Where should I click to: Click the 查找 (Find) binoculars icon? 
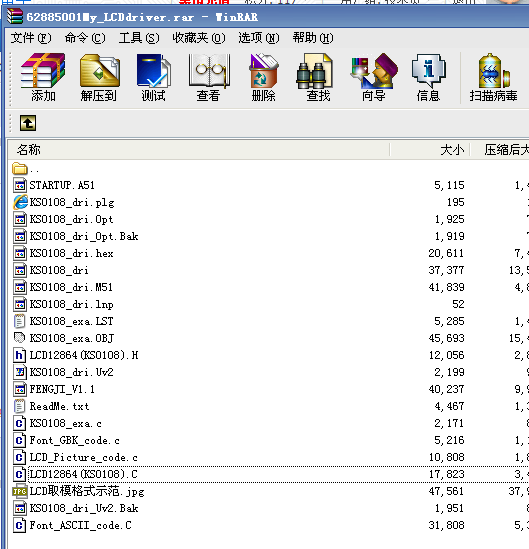(x=314, y=70)
